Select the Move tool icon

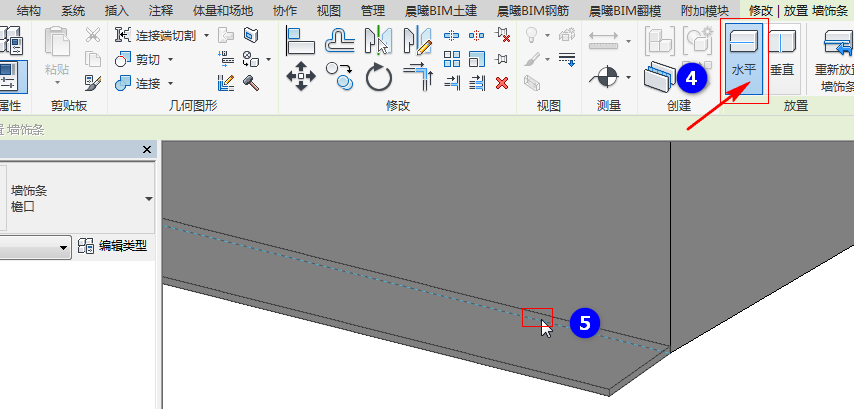(x=301, y=76)
